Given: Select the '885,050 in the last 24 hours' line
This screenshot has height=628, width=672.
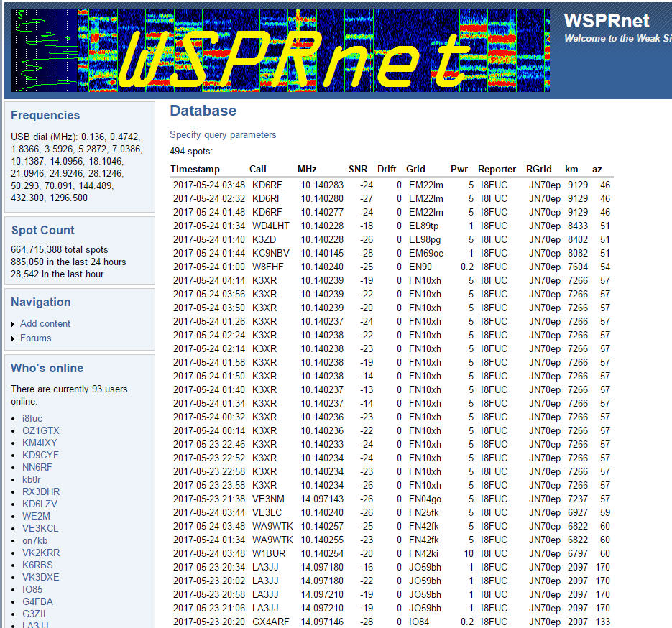Looking at the screenshot, I should 68,262.
